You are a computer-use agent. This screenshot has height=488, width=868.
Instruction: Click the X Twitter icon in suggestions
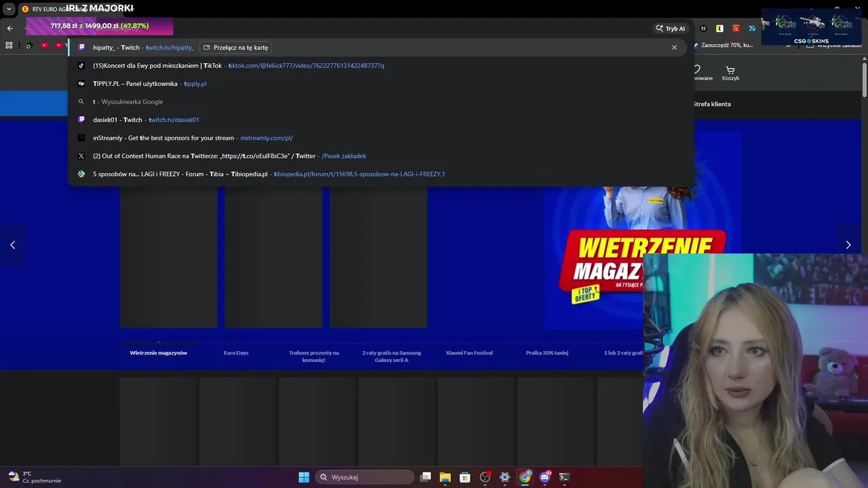pyautogui.click(x=81, y=156)
